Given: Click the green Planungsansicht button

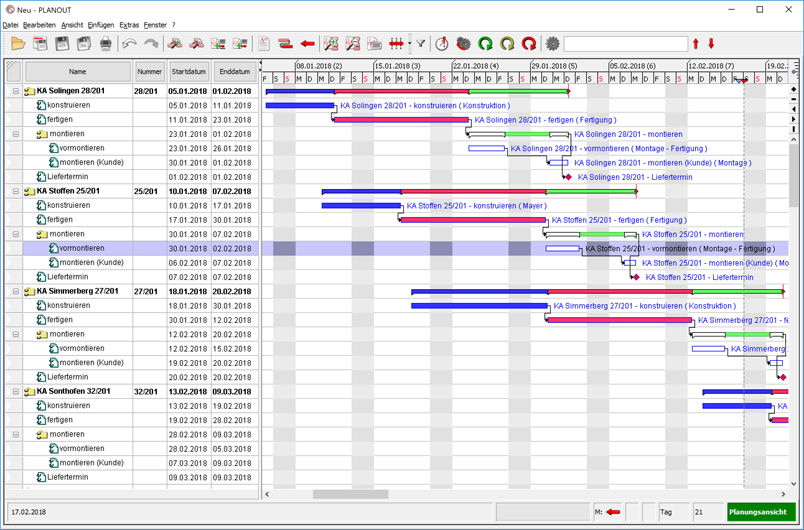Looking at the screenshot, I should click(761, 512).
